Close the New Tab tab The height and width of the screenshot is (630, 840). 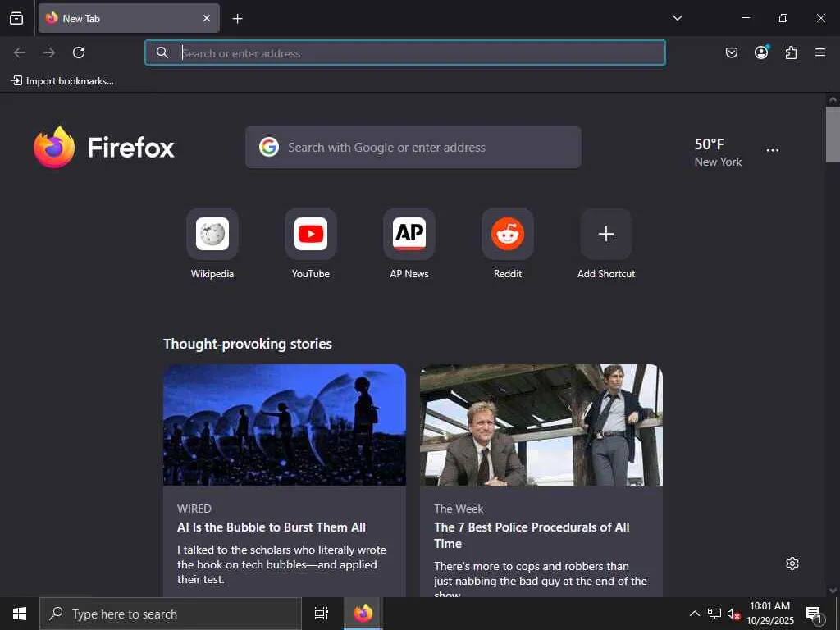coord(207,18)
